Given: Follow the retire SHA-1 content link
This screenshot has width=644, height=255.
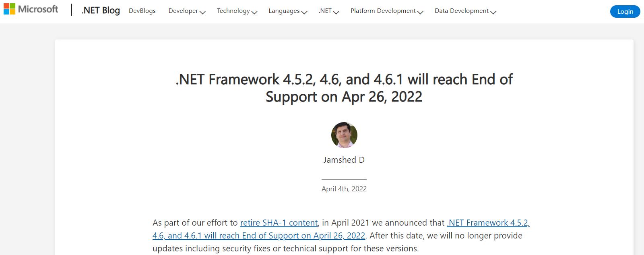Looking at the screenshot, I should pos(279,223).
